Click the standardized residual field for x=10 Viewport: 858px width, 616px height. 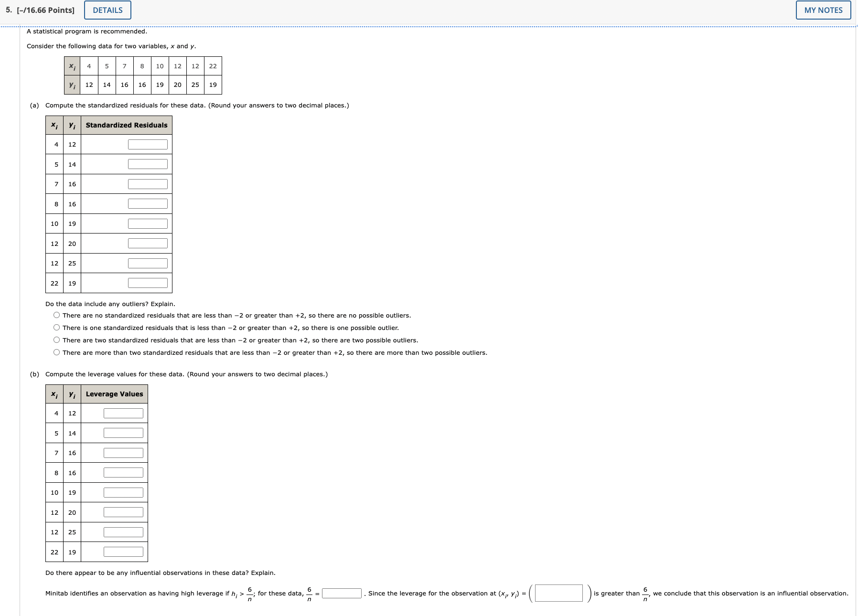147,223
